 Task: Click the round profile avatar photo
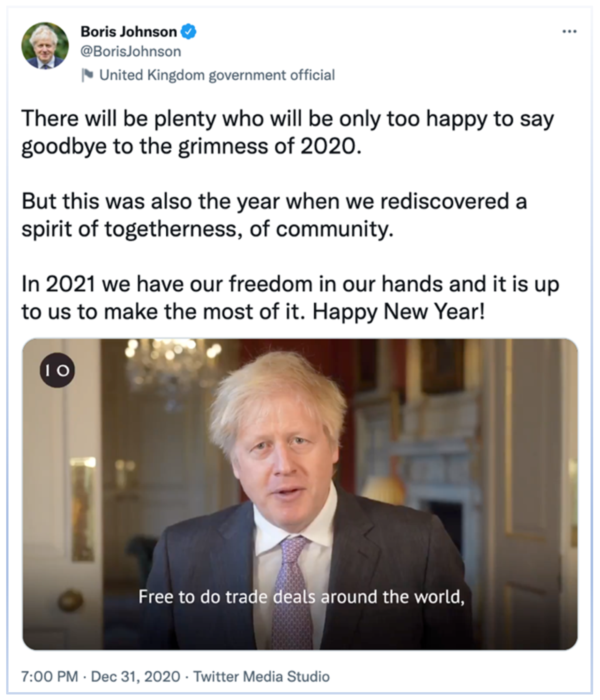(x=45, y=46)
